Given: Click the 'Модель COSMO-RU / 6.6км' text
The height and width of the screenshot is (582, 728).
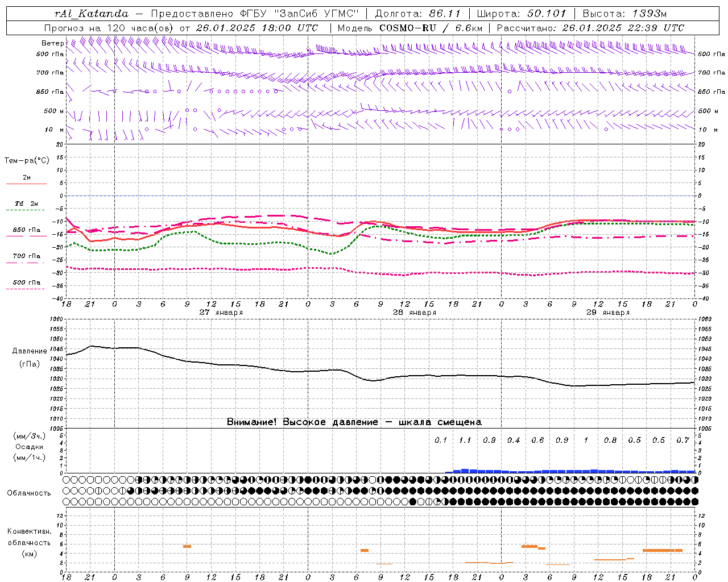Looking at the screenshot, I should point(410,28).
